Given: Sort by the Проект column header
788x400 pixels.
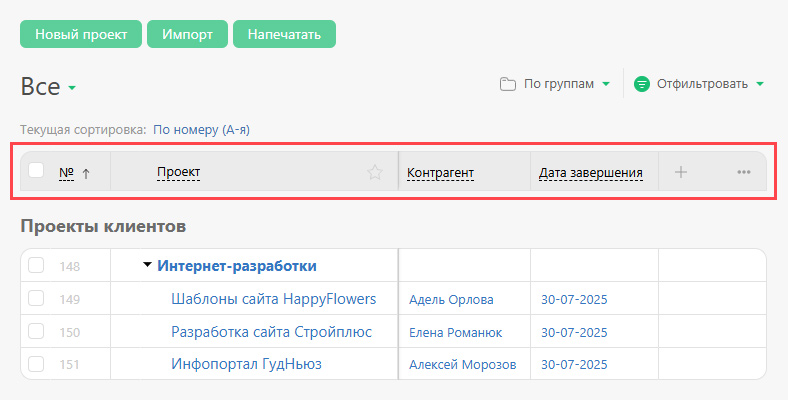Looking at the screenshot, I should click(x=179, y=172).
